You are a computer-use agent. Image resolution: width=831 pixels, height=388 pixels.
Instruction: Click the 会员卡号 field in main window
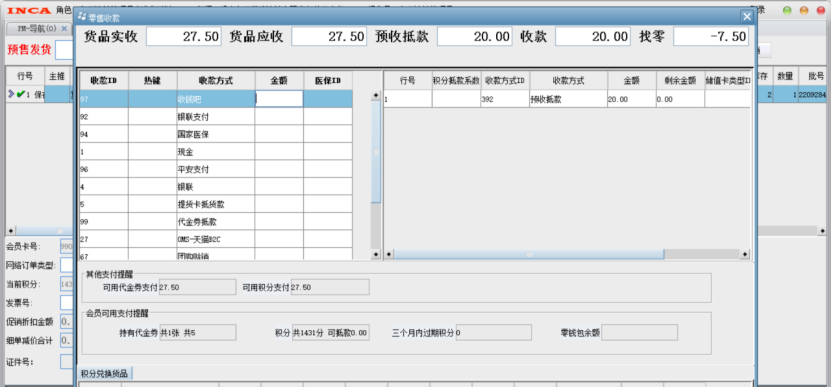tap(66, 246)
